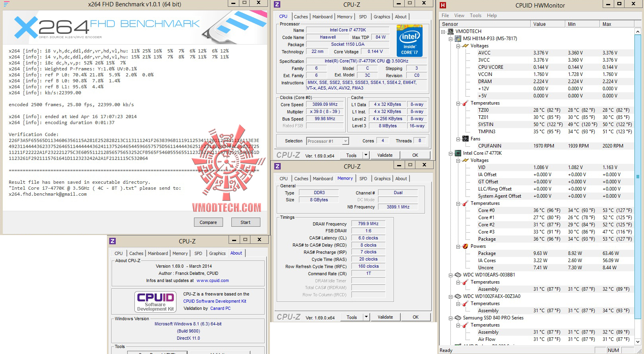Collapse the Fans group in HWMonitor
Viewport: 644px width, 354px height.
[x=458, y=139]
